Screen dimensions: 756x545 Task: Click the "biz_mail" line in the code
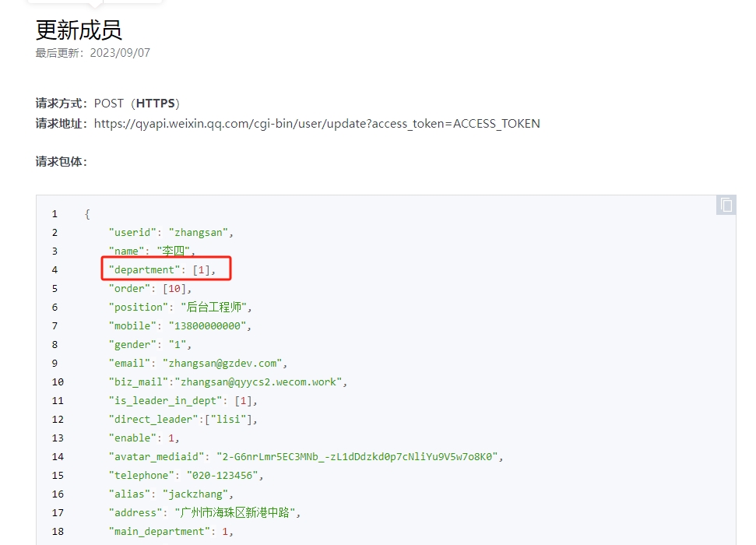pyautogui.click(x=227, y=382)
